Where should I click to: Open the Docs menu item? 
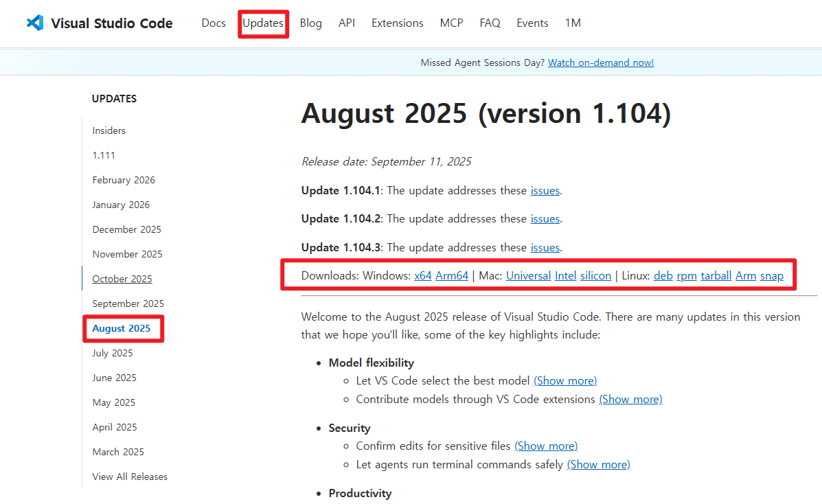(x=214, y=23)
